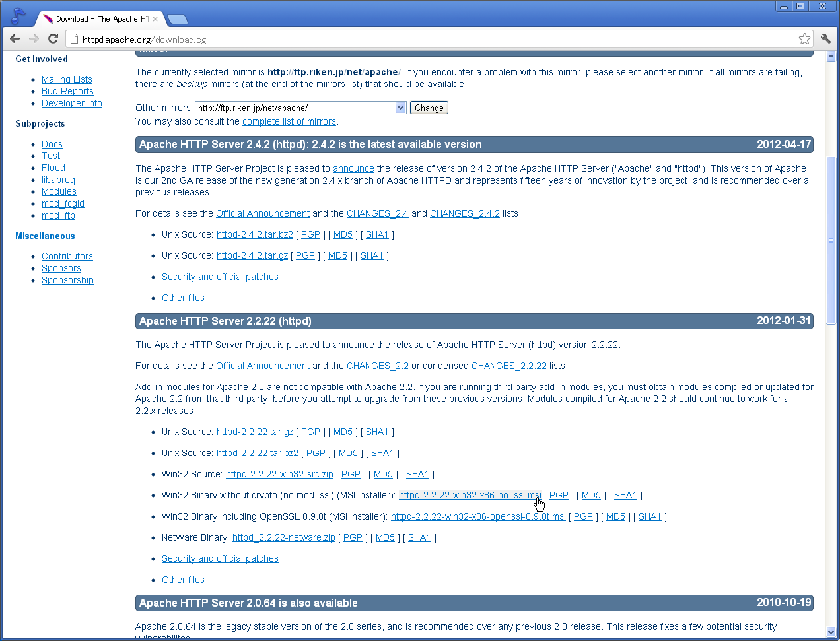Viewport: 840px width, 641px height.
Task: Download httpd-2.4.2.tar.gz
Action: click(252, 255)
